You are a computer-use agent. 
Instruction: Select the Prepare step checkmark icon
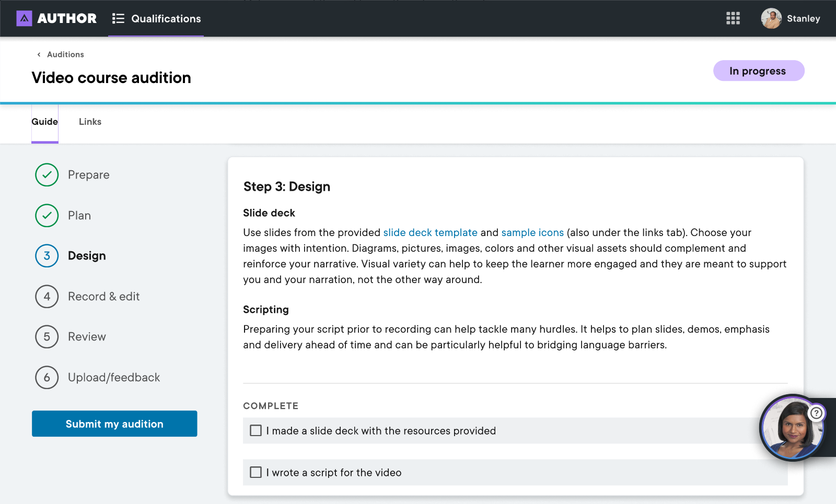point(47,175)
